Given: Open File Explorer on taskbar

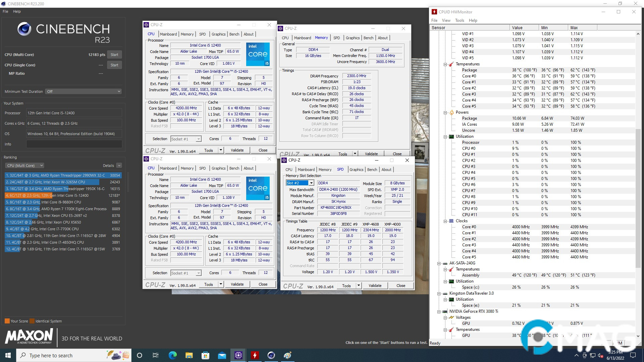Looking at the screenshot, I should tap(189, 355).
